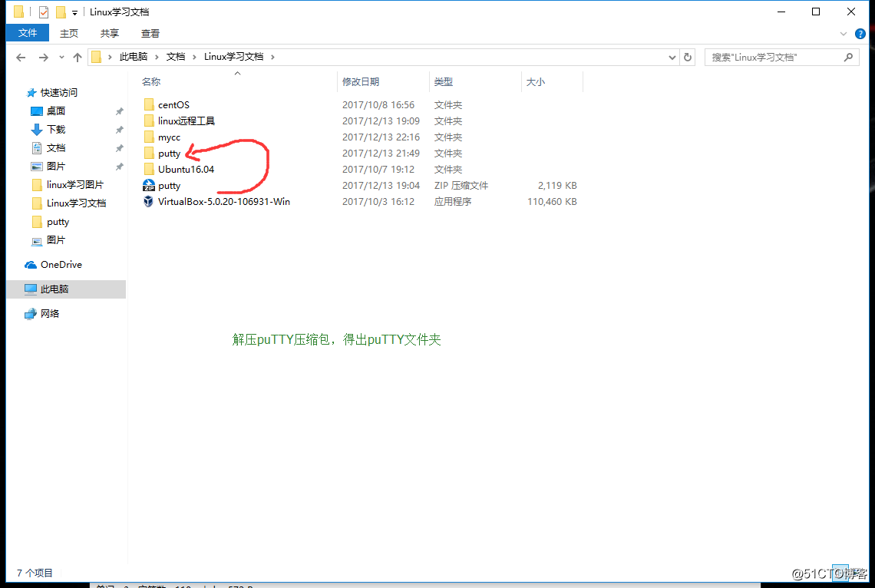The image size is (875, 588).
Task: Click the Properties quick access toolbar icon
Action: tap(44, 12)
